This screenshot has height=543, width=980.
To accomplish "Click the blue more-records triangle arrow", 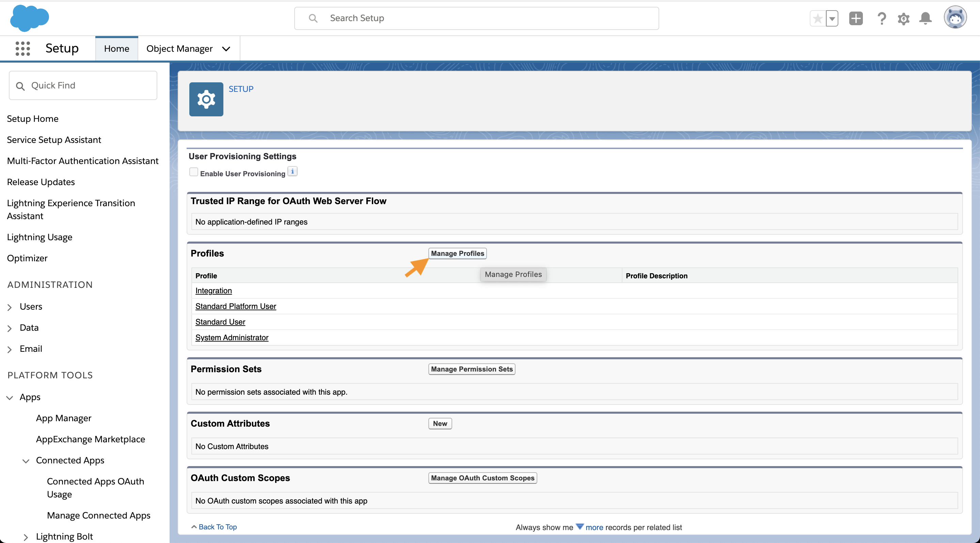I will pyautogui.click(x=580, y=527).
